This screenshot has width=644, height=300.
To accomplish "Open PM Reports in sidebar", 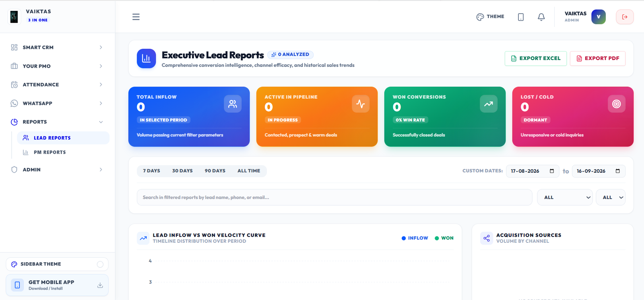I will pos(63,152).
